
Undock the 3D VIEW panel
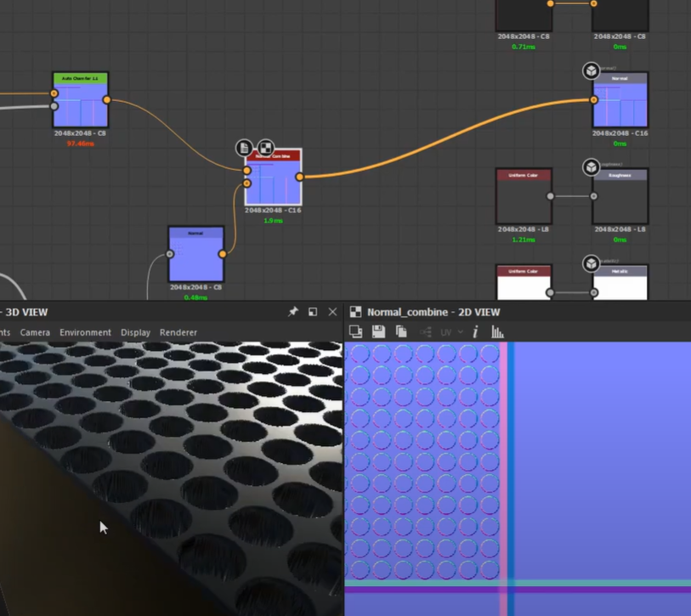[x=313, y=312]
